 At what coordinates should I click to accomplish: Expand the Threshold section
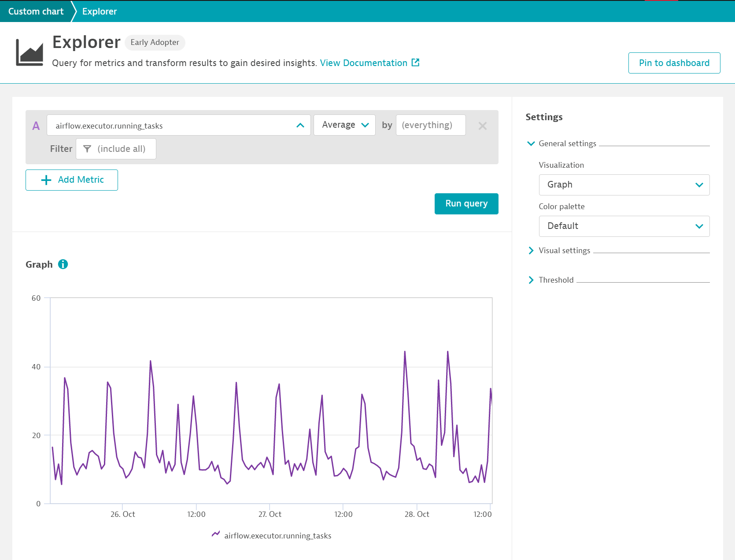[x=531, y=280]
